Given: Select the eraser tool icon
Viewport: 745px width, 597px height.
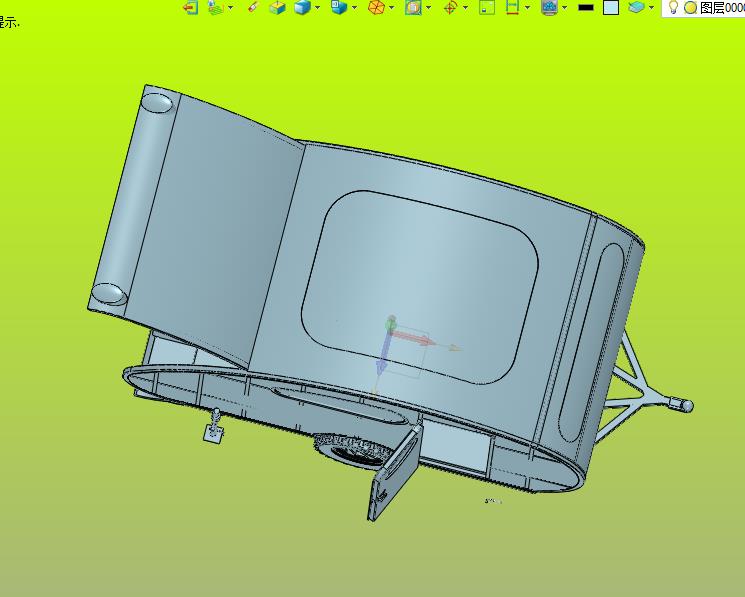Looking at the screenshot, I should [x=254, y=7].
